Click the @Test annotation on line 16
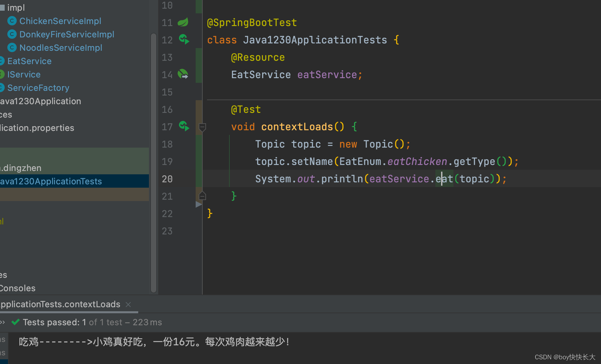 click(246, 109)
